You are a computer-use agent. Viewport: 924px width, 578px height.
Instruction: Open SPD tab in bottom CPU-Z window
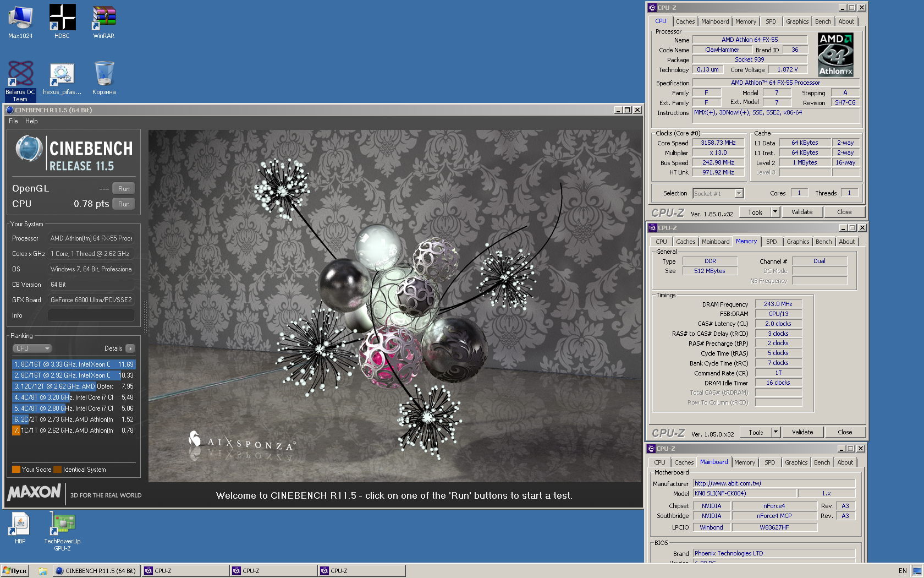coord(770,462)
